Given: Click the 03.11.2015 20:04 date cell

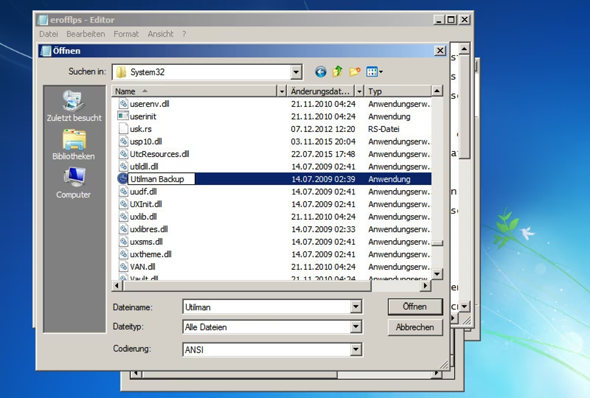Looking at the screenshot, I should pyautogui.click(x=323, y=141).
